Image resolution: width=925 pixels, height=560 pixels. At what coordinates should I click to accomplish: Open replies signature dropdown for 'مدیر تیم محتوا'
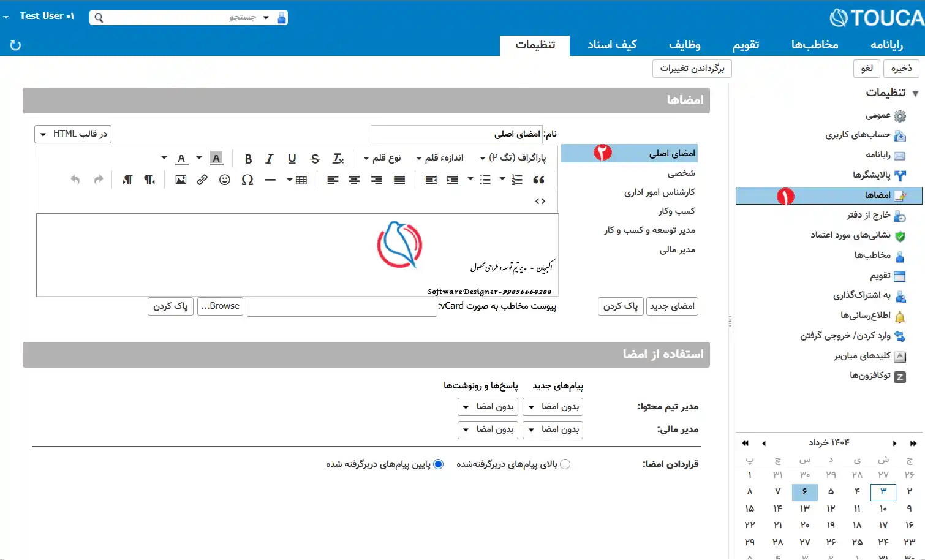488,407
